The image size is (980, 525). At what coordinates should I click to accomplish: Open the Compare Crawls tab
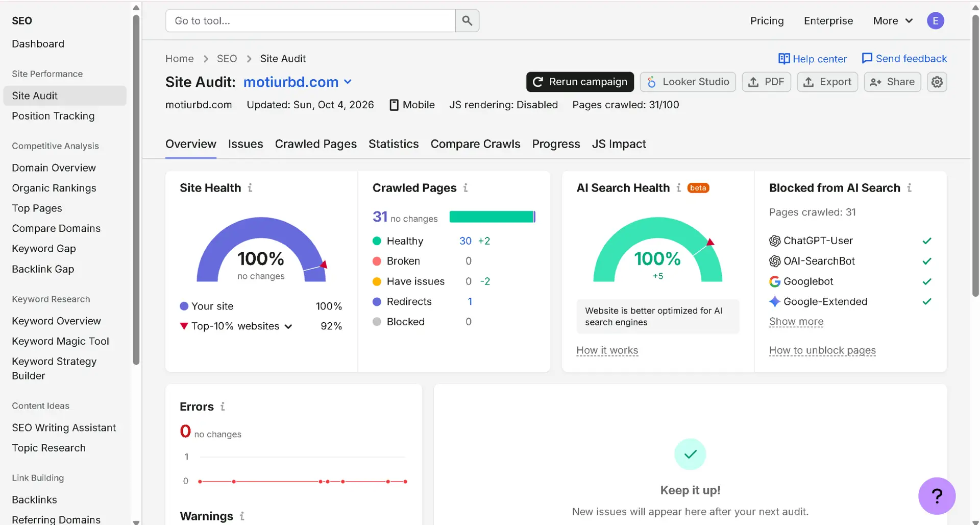pyautogui.click(x=475, y=144)
